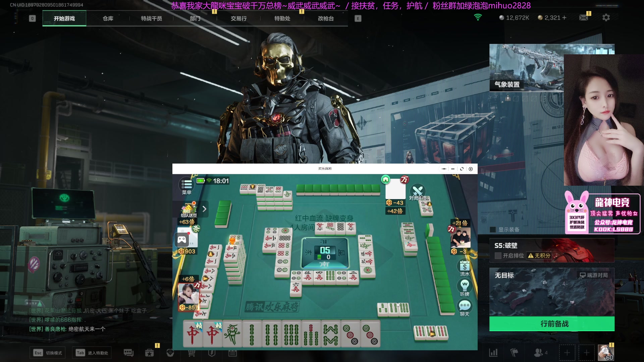Select the eight-bamboo tile in hand
This screenshot has height=362, width=644.
click(331, 334)
